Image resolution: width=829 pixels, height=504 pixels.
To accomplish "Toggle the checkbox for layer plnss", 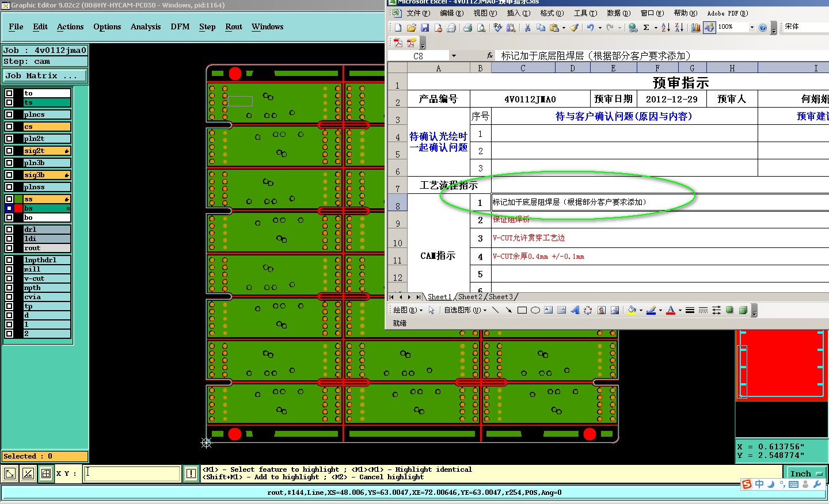I will (9, 187).
